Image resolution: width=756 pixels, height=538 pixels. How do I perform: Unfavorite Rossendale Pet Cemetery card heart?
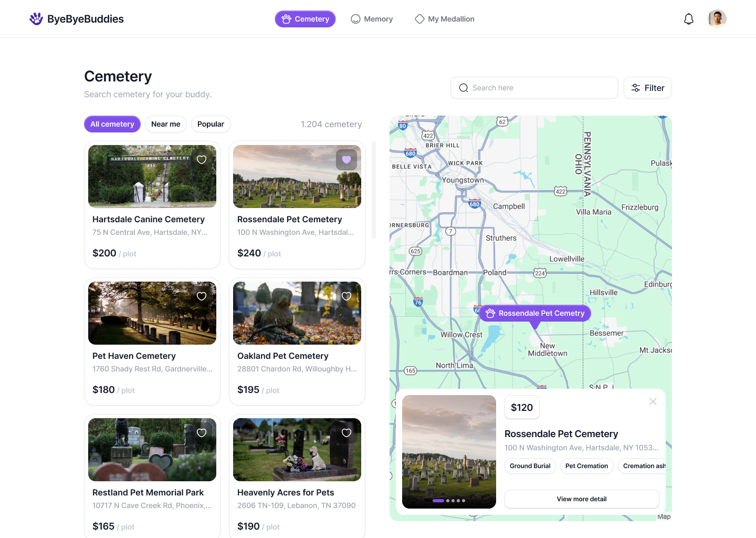(x=346, y=160)
